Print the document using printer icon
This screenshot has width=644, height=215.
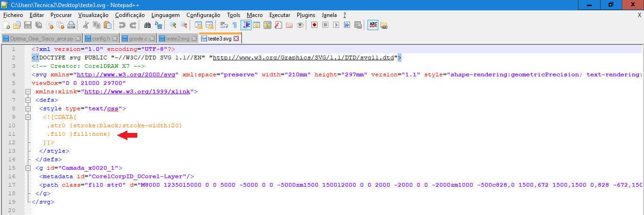pyautogui.click(x=71, y=25)
